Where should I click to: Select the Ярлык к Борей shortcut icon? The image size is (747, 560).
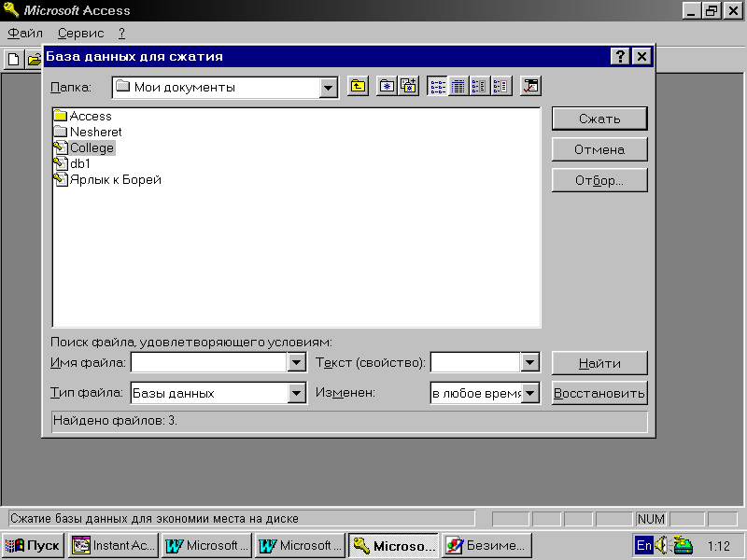pyautogui.click(x=61, y=179)
